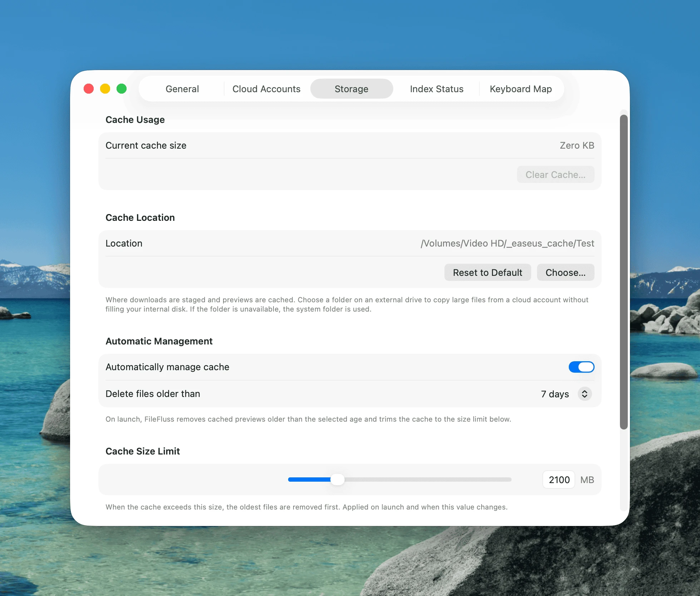The height and width of the screenshot is (596, 700).
Task: Click Reset to Default button
Action: (x=487, y=273)
